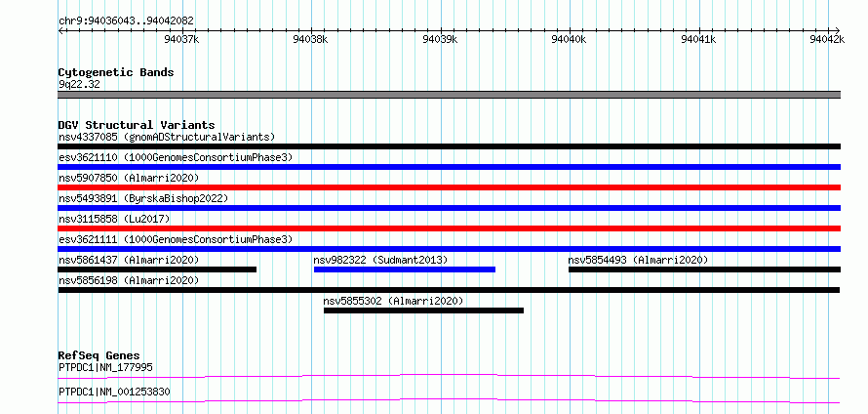Click the 9q22.32 cytogenetic band bar
868x414 pixels.
tap(449, 95)
